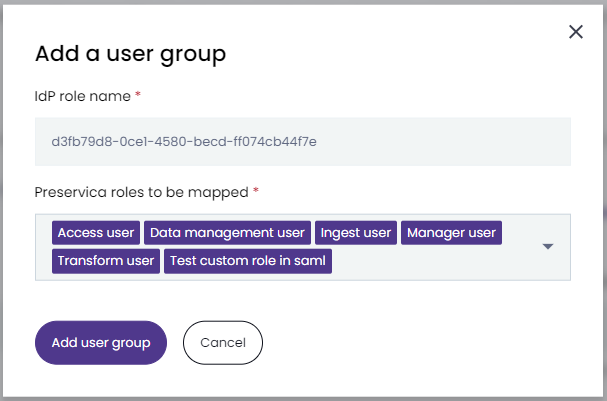
Task: Click the IdP role name input field
Action: tap(303, 142)
